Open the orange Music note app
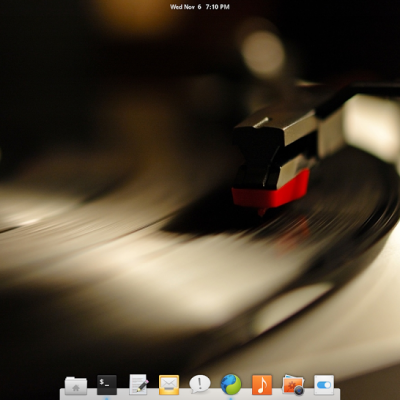 [x=262, y=385]
